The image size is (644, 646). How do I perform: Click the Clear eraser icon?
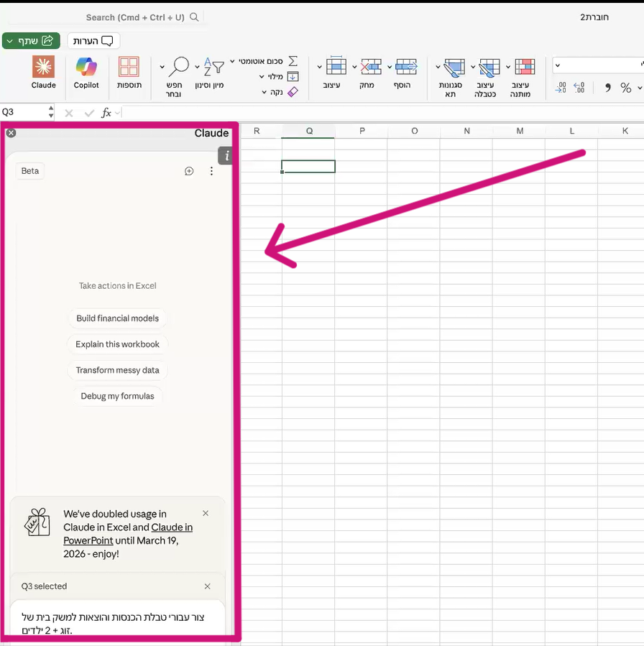pos(293,92)
